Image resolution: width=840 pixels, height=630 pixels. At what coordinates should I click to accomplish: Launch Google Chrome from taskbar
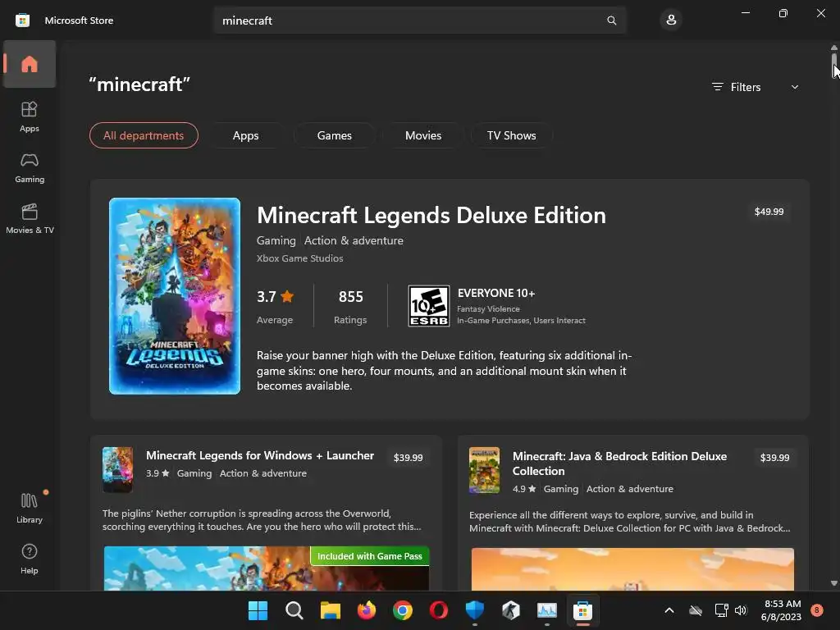[x=402, y=610]
